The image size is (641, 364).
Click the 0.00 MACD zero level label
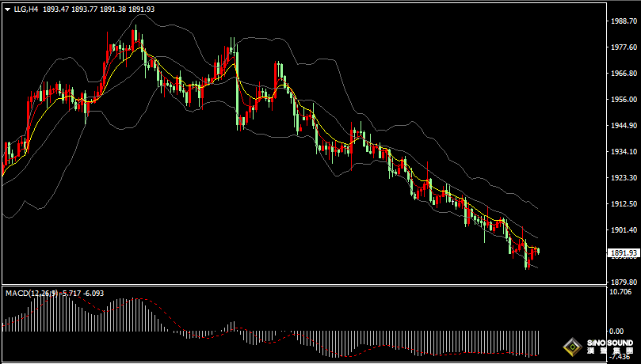(617, 331)
